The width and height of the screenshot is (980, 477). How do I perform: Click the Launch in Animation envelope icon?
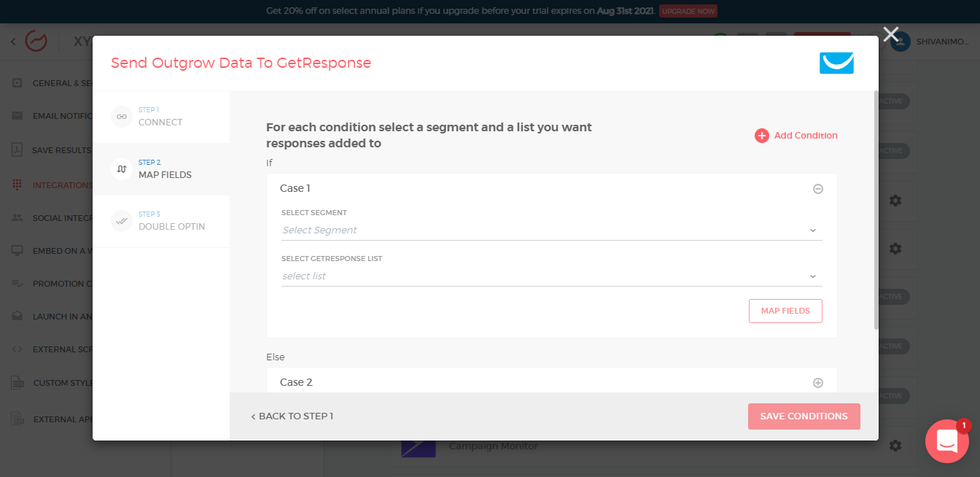pyautogui.click(x=17, y=317)
